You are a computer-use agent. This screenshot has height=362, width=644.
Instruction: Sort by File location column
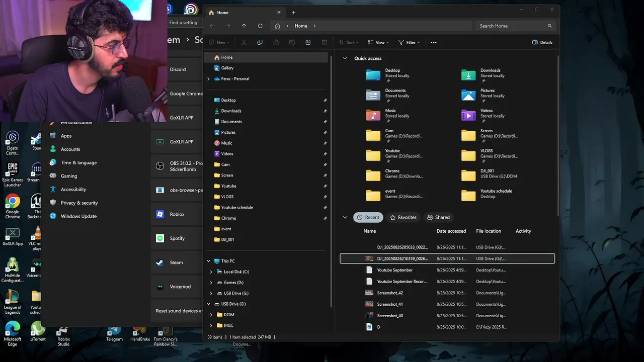point(489,231)
